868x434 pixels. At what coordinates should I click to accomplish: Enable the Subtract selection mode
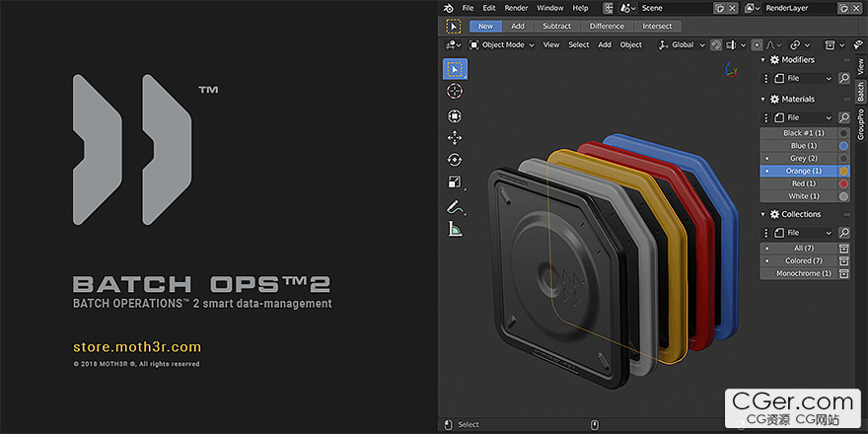pos(556,27)
